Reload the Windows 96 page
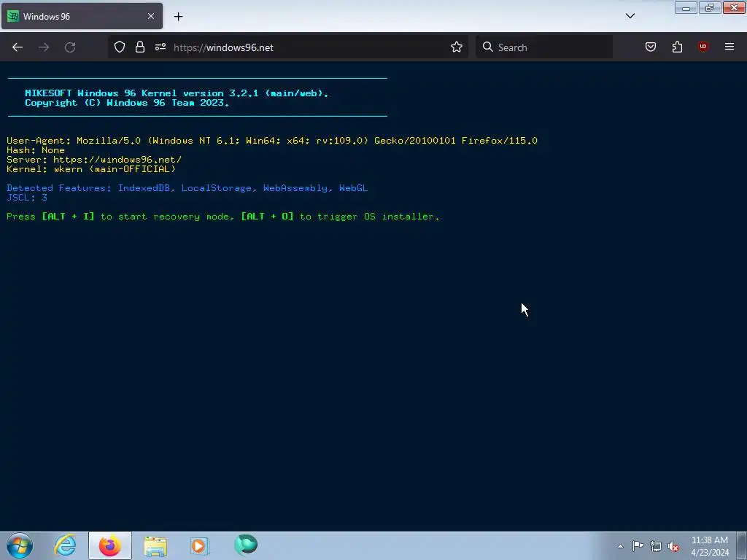 coord(70,47)
